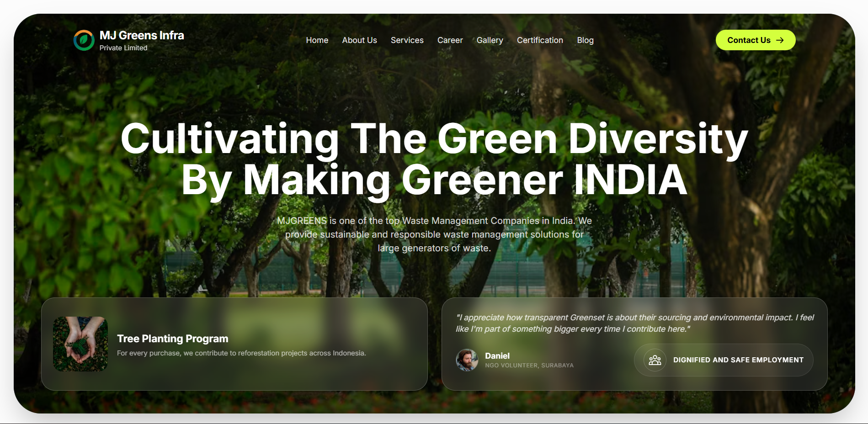Open the About Us navigation item
Image resolution: width=868 pixels, height=424 pixels.
359,40
